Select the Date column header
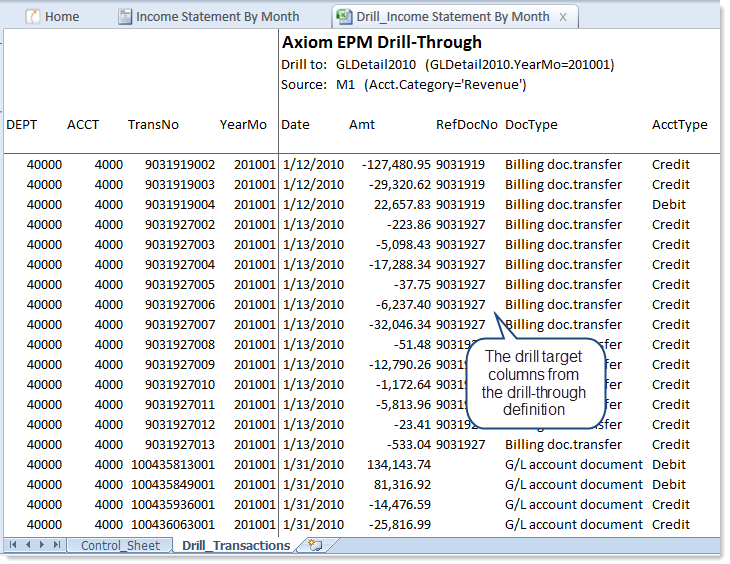 pos(295,125)
